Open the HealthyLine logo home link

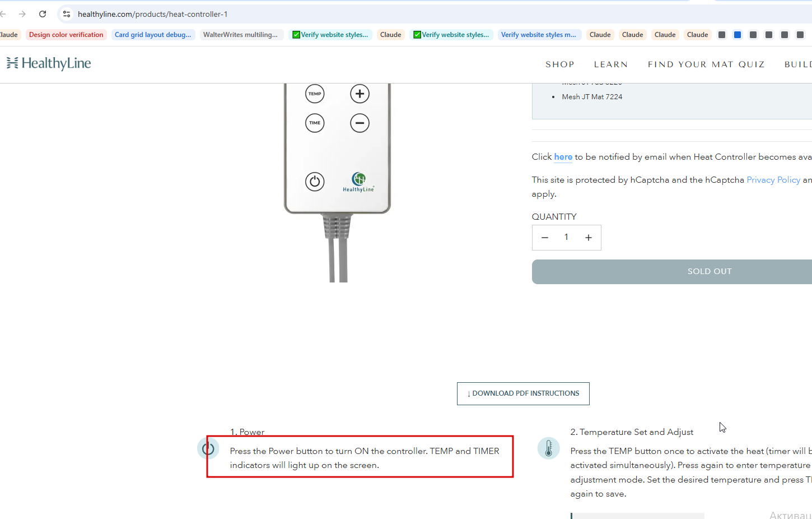pos(49,63)
